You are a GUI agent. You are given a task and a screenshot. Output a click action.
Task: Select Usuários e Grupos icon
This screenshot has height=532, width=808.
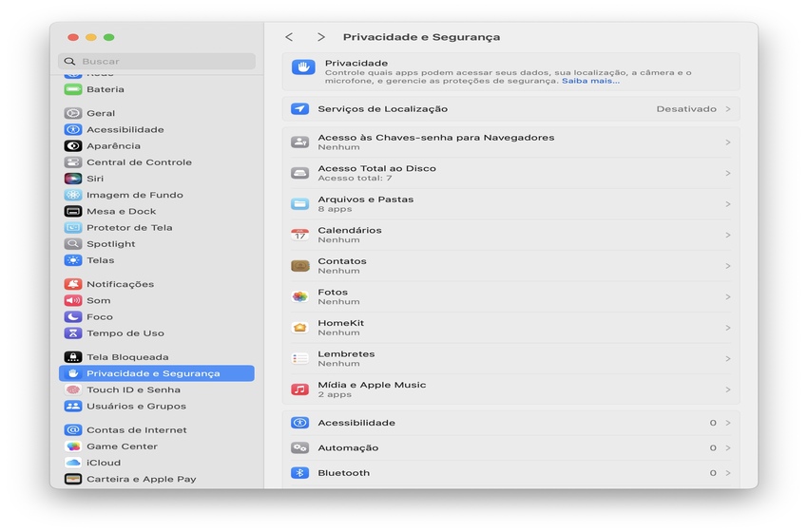pyautogui.click(x=72, y=406)
